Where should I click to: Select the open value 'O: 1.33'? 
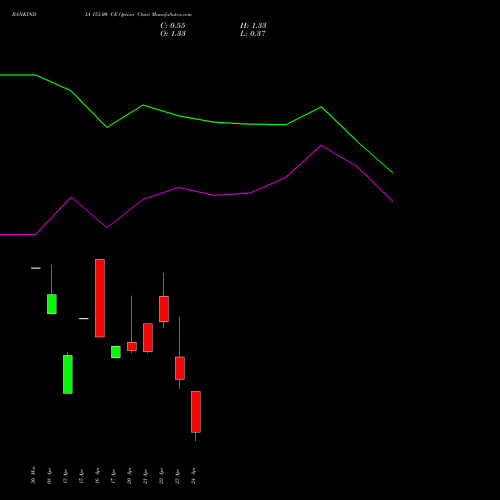173,34
